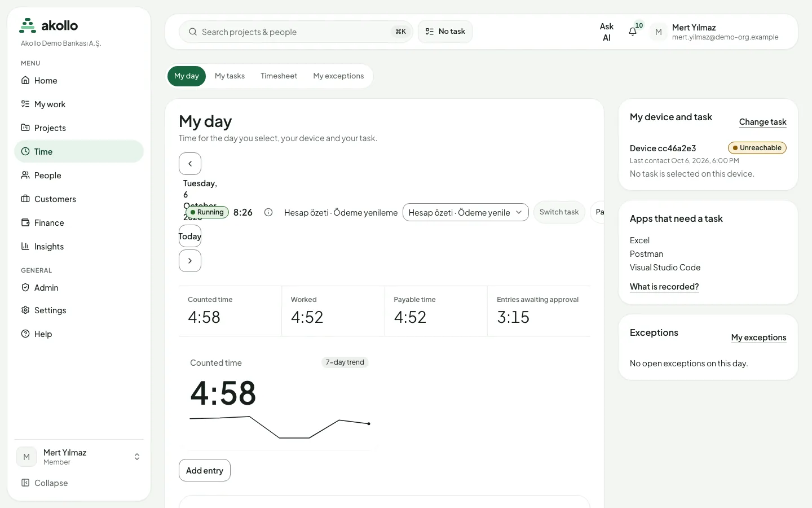This screenshot has width=812, height=508.
Task: Select the Time sidebar item
Action: [79, 152]
